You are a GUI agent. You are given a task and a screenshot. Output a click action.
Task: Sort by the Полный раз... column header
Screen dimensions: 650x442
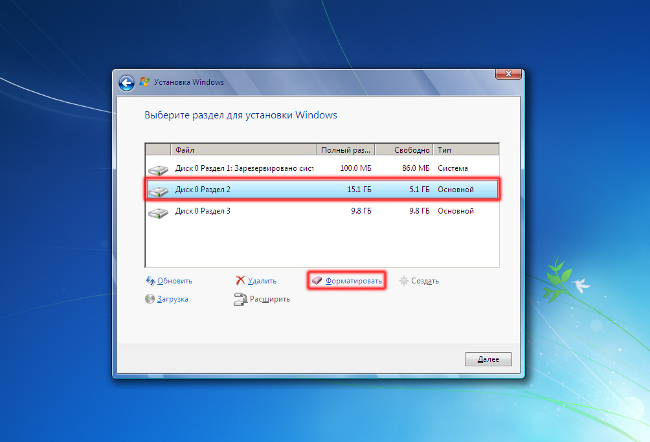coord(346,150)
